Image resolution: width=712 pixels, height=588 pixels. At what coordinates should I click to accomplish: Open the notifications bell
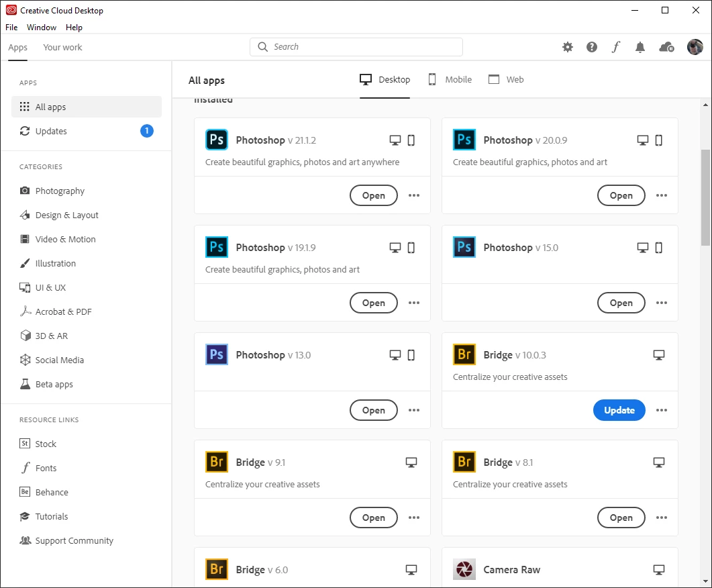click(x=640, y=47)
